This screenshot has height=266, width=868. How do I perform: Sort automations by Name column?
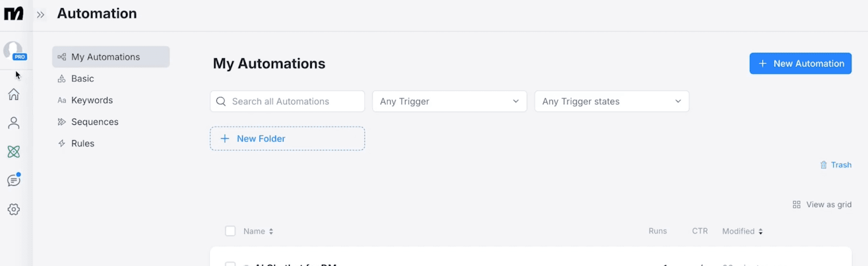point(258,231)
